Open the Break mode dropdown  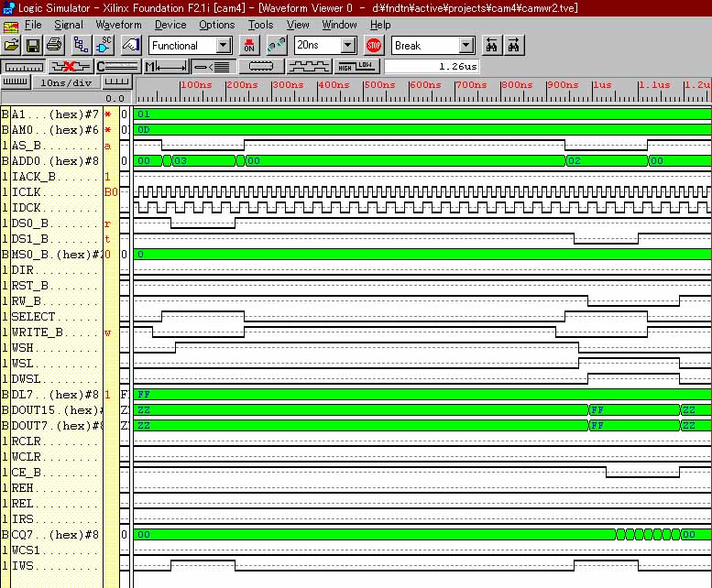[x=466, y=45]
